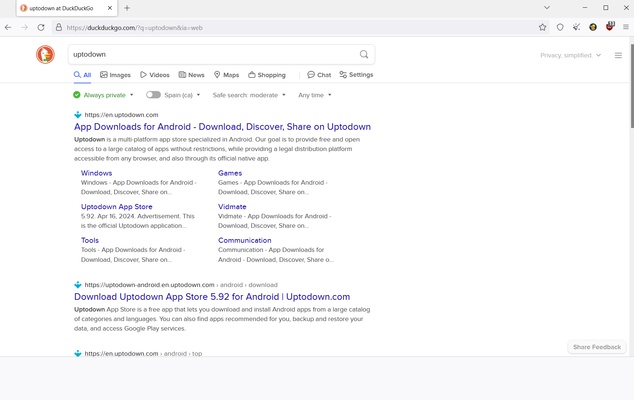Click the padlock site info icon
The image size is (634, 400).
[59, 28]
